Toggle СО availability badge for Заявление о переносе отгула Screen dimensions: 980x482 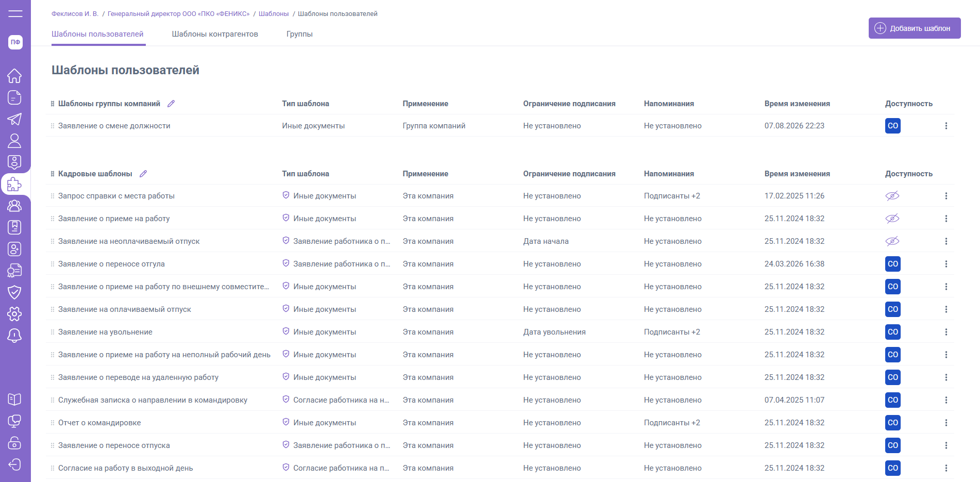pyautogui.click(x=893, y=264)
